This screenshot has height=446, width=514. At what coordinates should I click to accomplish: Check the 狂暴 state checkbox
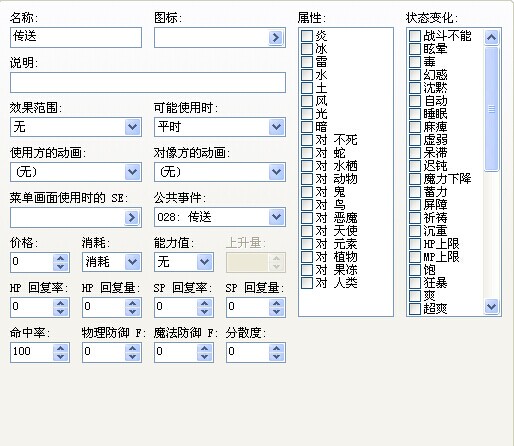[415, 283]
